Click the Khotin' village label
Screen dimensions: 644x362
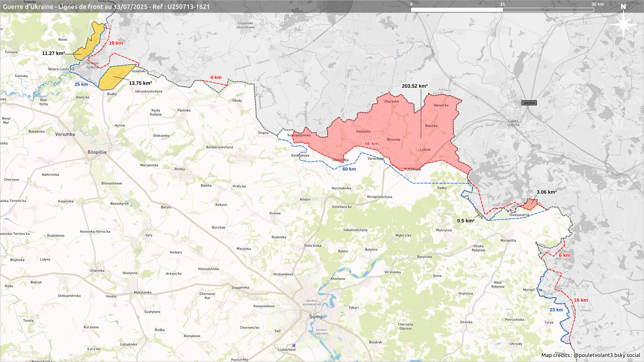pos(305,199)
